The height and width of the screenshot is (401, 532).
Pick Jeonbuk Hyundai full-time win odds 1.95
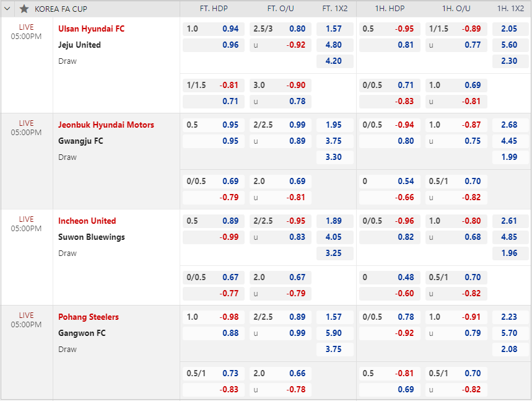pos(334,125)
